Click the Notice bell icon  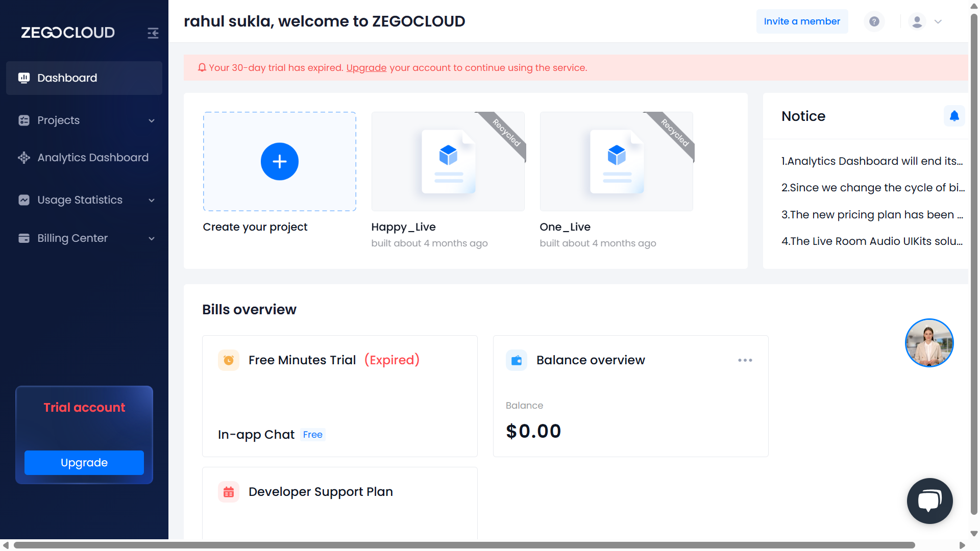coord(954,116)
